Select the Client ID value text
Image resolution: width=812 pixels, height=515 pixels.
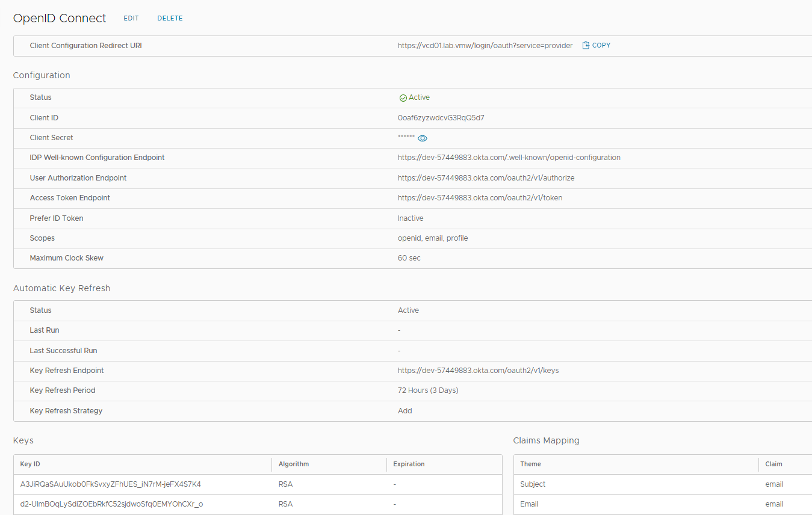(441, 118)
